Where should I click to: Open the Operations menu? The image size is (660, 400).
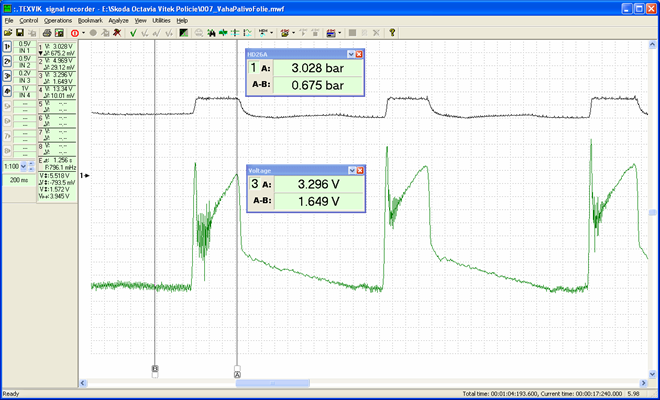(x=58, y=20)
